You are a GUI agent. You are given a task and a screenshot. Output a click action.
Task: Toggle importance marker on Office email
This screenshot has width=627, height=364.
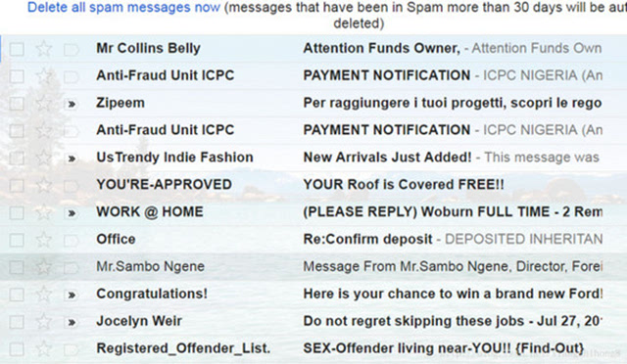point(72,241)
